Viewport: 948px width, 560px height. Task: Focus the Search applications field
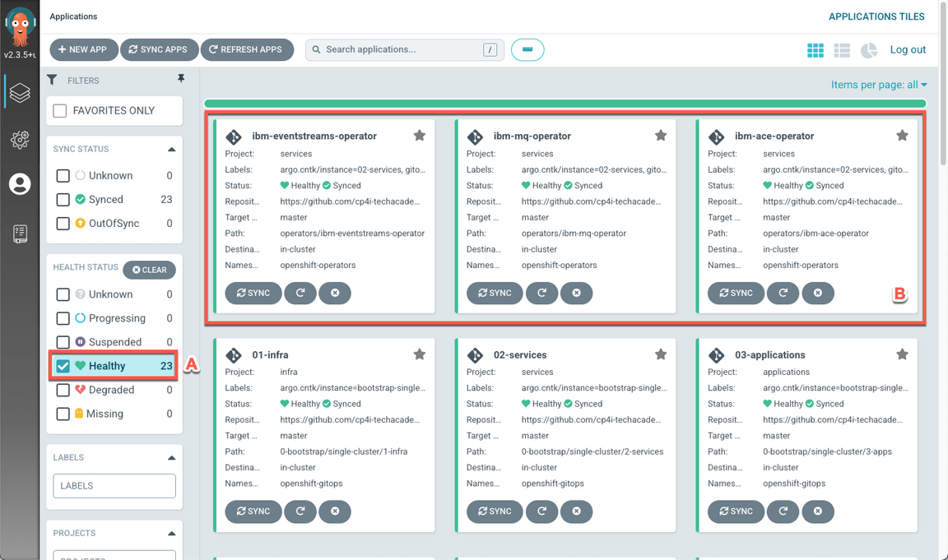coord(402,49)
